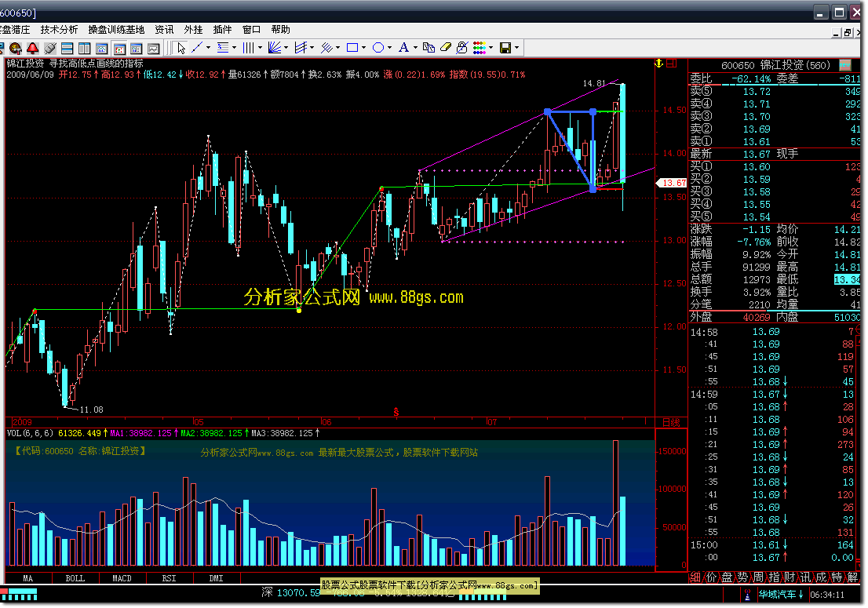Image resolution: width=868 pixels, height=608 pixels.
Task: Select the vertical split window layout icon
Action: point(84,48)
